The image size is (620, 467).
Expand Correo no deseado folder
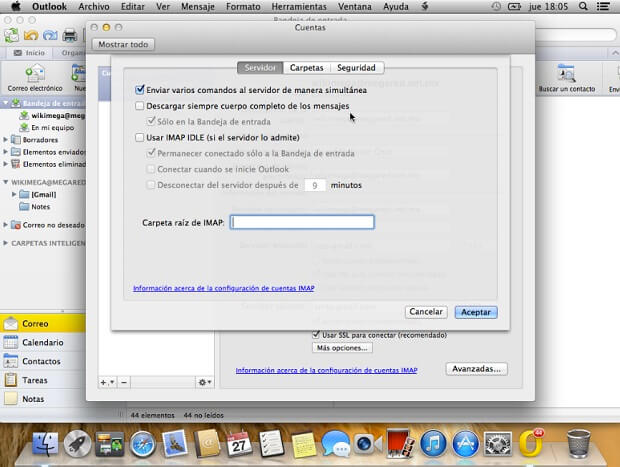click(x=6, y=225)
